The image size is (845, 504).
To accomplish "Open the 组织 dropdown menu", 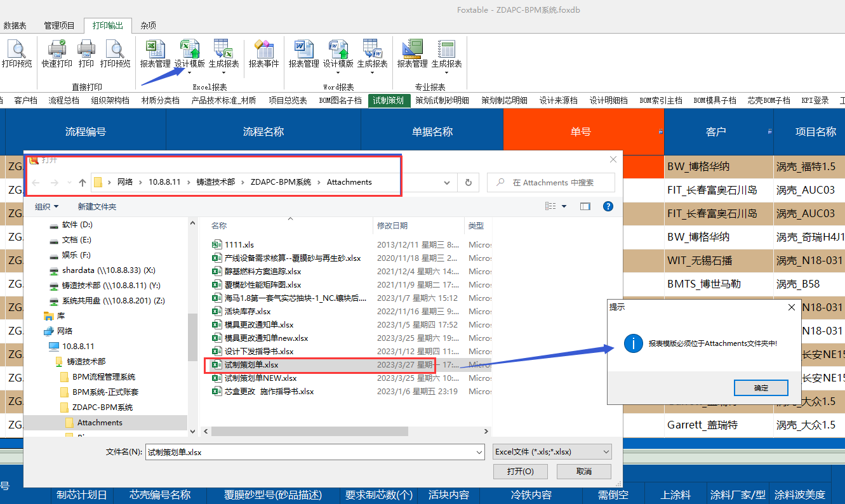I will [x=47, y=207].
